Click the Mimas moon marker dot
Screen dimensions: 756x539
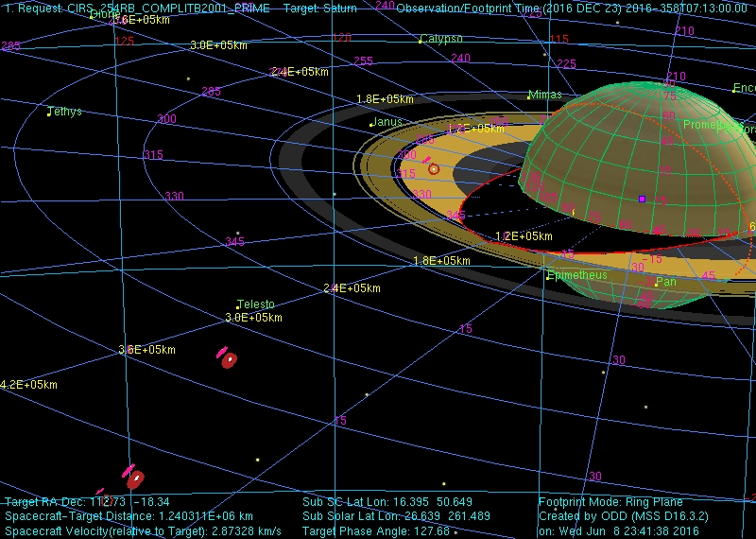[x=528, y=96]
